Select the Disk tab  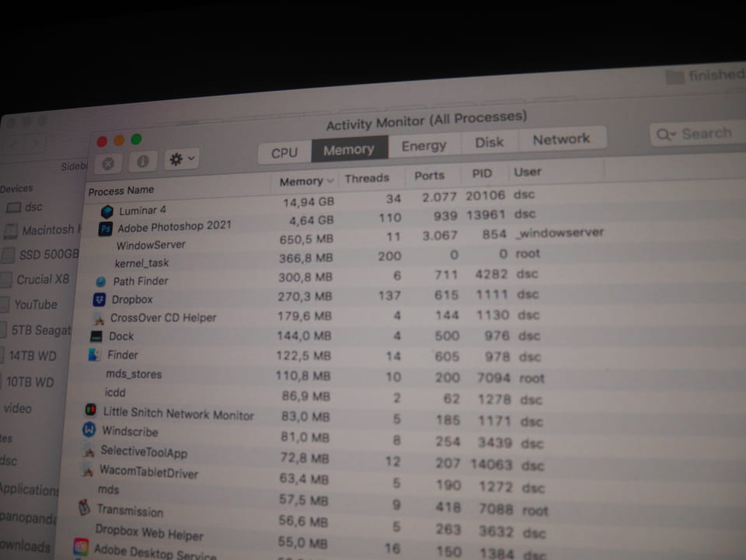click(x=490, y=143)
